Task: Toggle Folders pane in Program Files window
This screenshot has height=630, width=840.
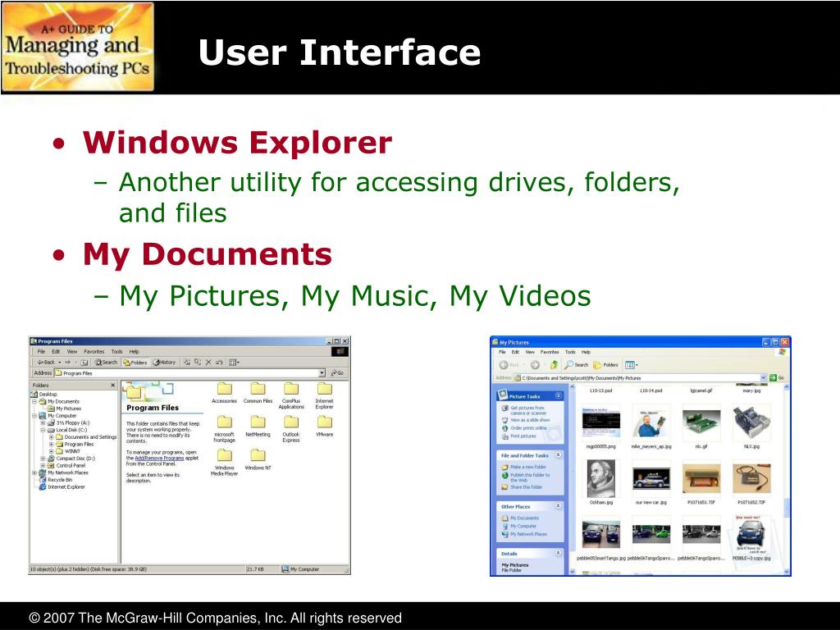Action: click(135, 362)
